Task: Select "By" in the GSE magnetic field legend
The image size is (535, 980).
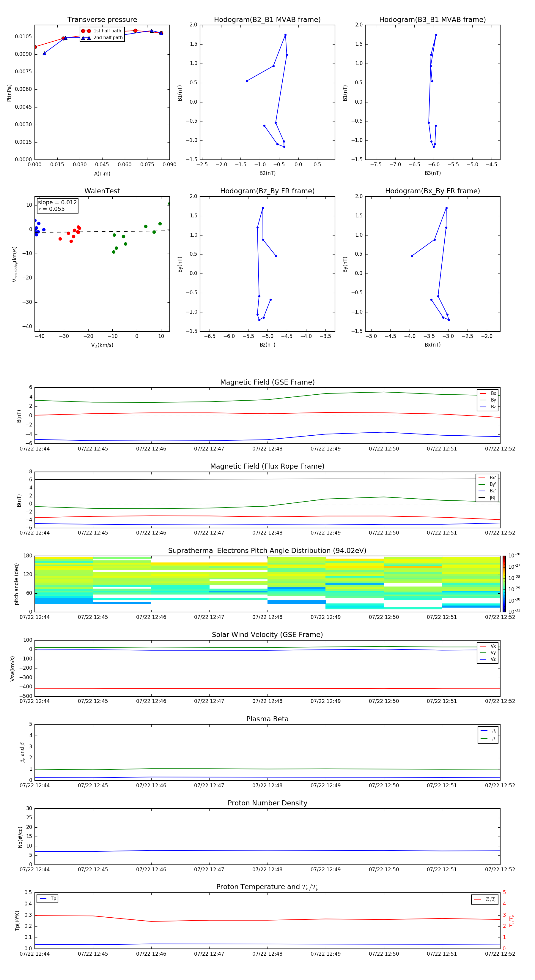Action: click(488, 400)
